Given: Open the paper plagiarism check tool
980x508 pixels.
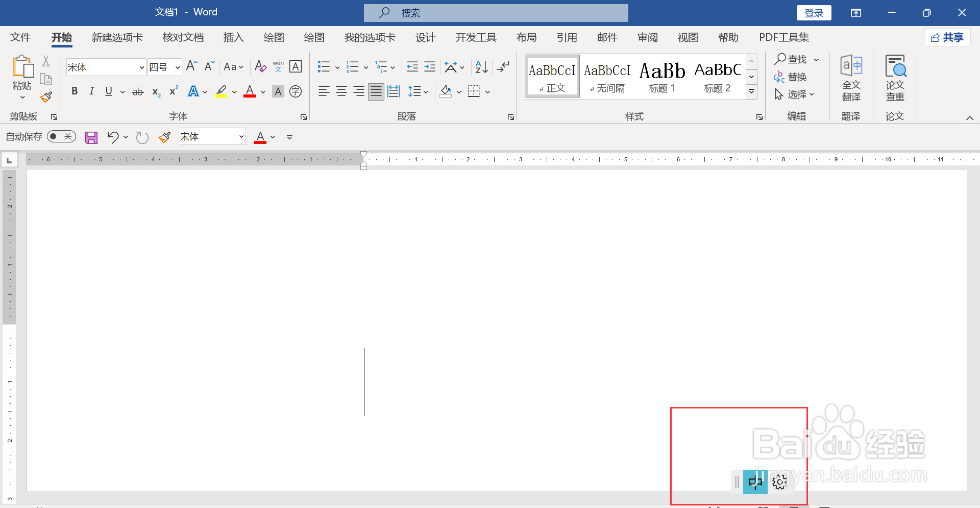Looking at the screenshot, I should [x=895, y=78].
